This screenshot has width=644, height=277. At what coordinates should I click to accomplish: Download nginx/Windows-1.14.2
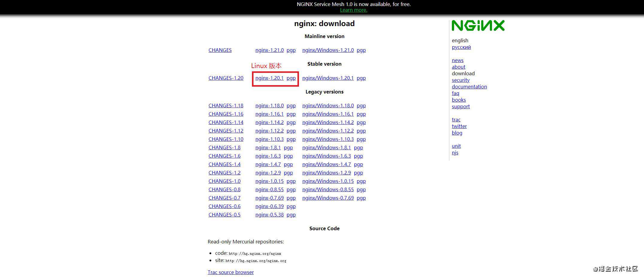[328, 122]
